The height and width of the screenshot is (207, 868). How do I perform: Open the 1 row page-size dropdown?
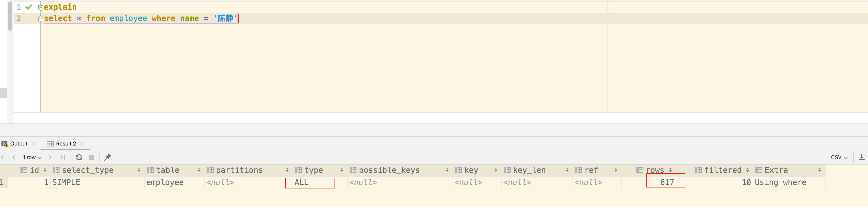click(32, 157)
